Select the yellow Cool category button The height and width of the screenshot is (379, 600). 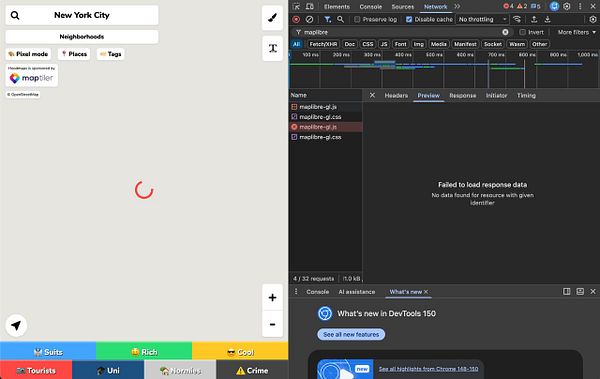click(x=240, y=352)
